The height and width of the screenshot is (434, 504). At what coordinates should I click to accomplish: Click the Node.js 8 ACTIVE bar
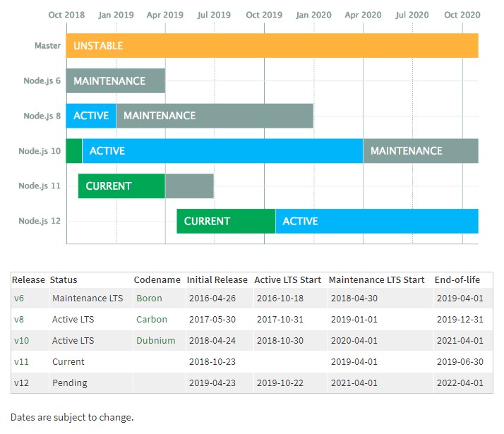pyautogui.click(x=91, y=116)
